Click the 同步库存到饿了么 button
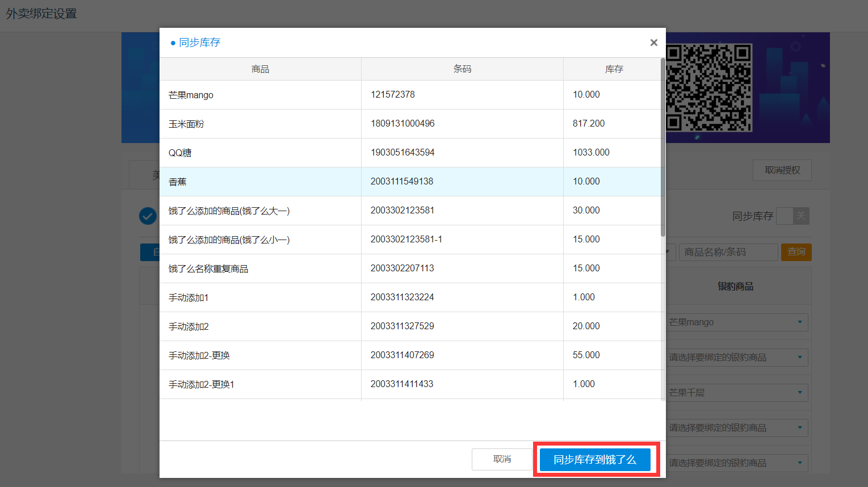The image size is (868, 487). 594,460
